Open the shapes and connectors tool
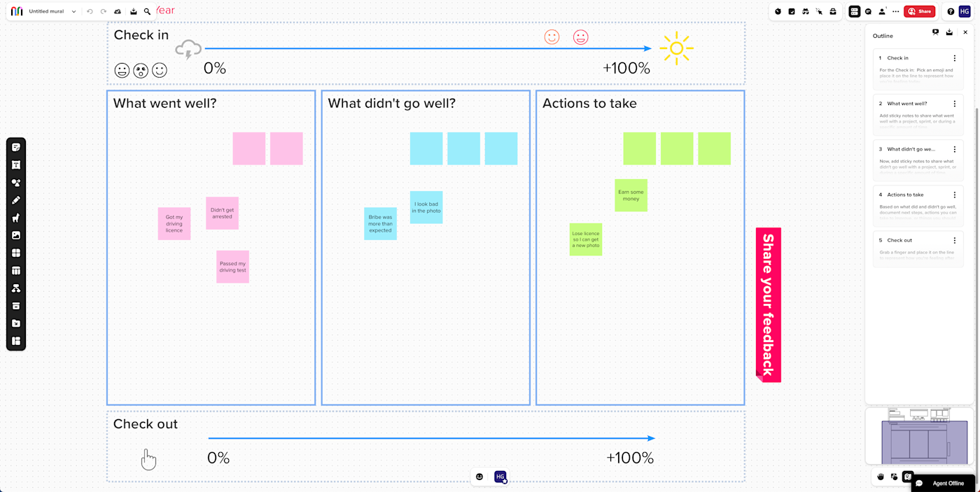This screenshot has width=980, height=492. pyautogui.click(x=16, y=183)
